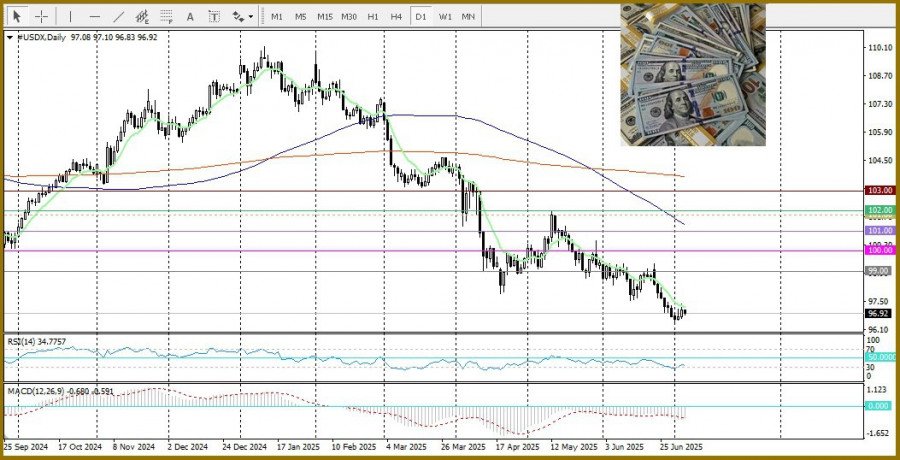Click the magenta 100.00 price level label
This screenshot has height=460, width=900.
[879, 251]
